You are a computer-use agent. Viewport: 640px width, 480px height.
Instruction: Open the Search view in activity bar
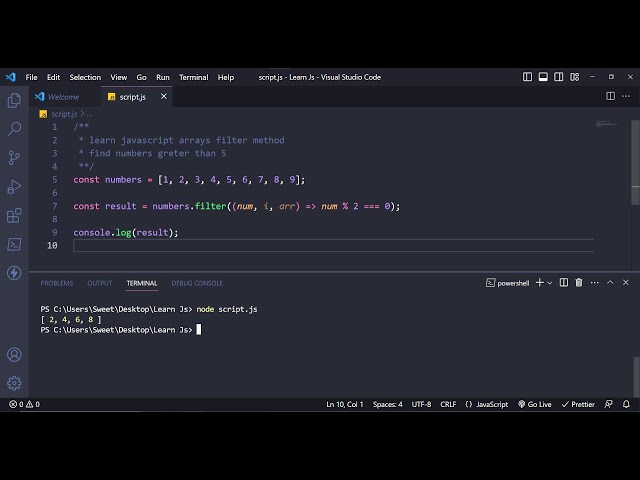tap(14, 129)
